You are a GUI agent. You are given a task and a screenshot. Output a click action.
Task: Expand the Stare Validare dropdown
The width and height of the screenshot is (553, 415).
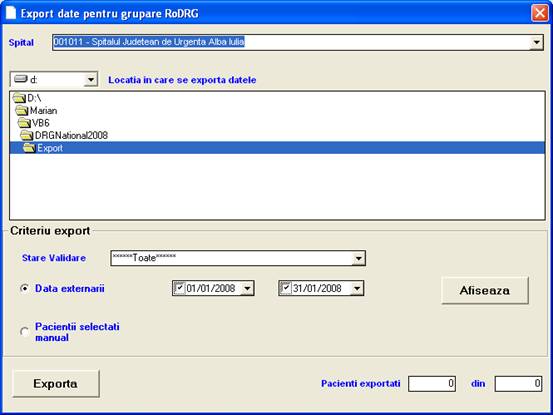(x=358, y=258)
